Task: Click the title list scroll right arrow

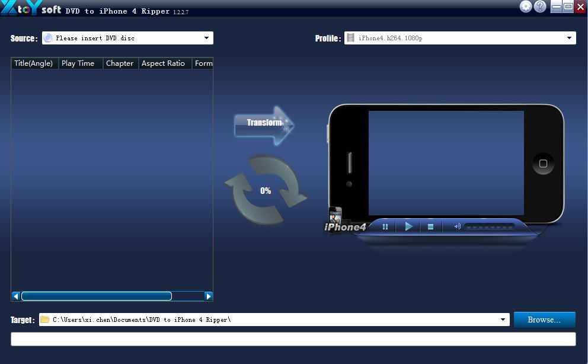Action: (209, 296)
